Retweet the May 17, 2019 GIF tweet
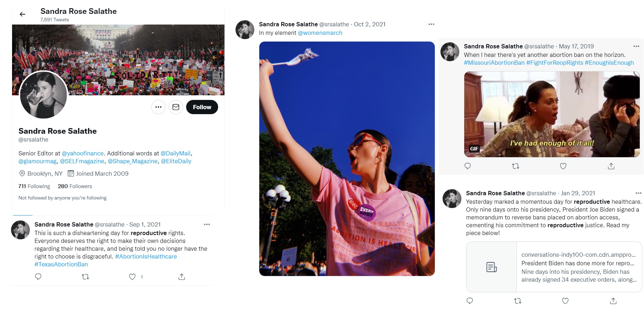644x314 pixels. pyautogui.click(x=515, y=166)
